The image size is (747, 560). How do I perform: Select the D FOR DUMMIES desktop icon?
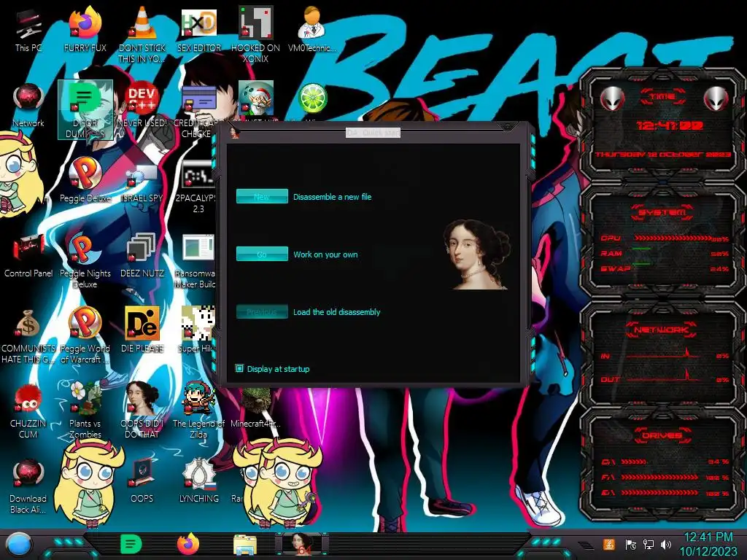[85, 109]
